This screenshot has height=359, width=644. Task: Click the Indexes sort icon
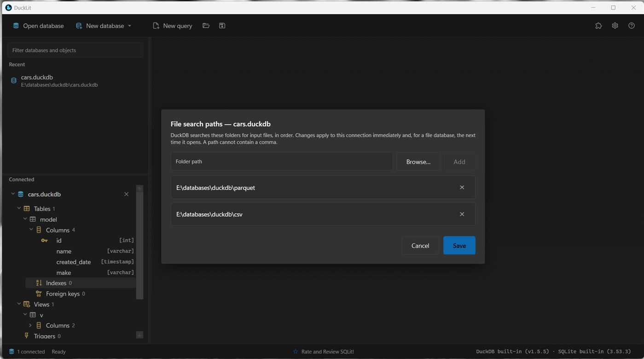[x=39, y=283]
